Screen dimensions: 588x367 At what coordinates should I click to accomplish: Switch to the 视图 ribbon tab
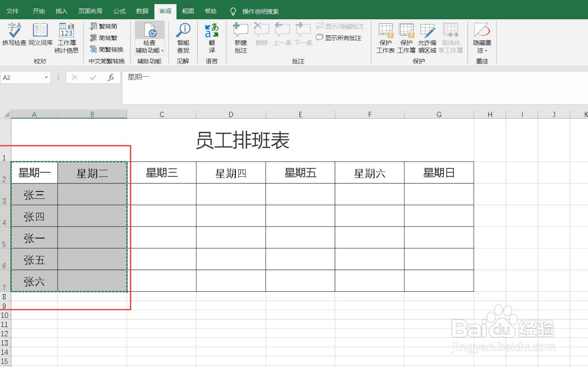pos(187,10)
